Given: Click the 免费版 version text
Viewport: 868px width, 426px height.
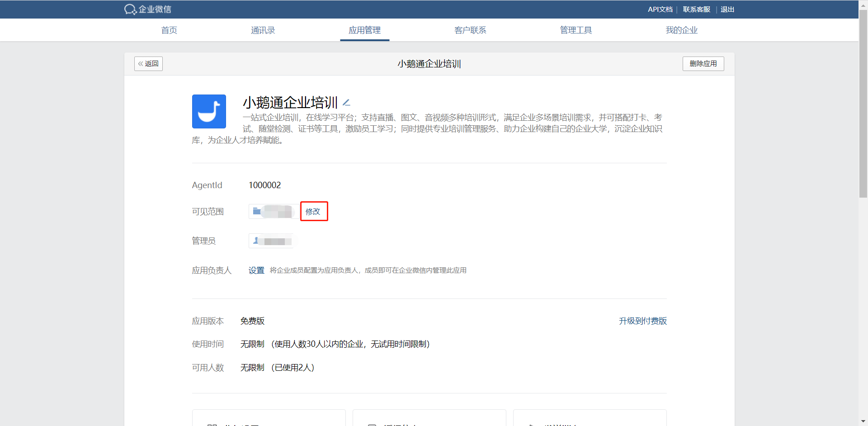Looking at the screenshot, I should (252, 321).
